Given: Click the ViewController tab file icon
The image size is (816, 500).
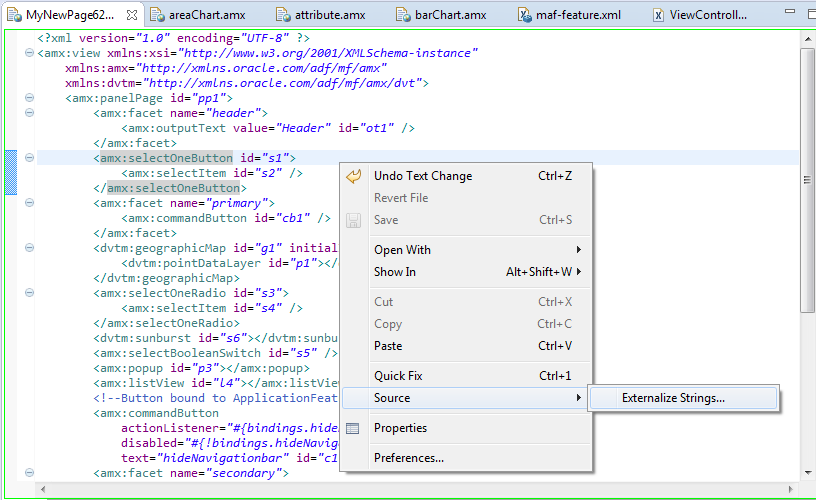Looking at the screenshot, I should 658,15.
